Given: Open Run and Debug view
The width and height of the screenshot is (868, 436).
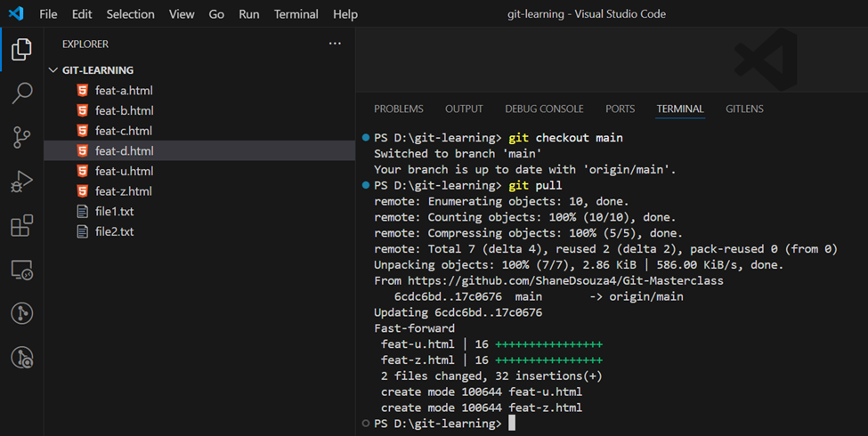Looking at the screenshot, I should pos(21,182).
